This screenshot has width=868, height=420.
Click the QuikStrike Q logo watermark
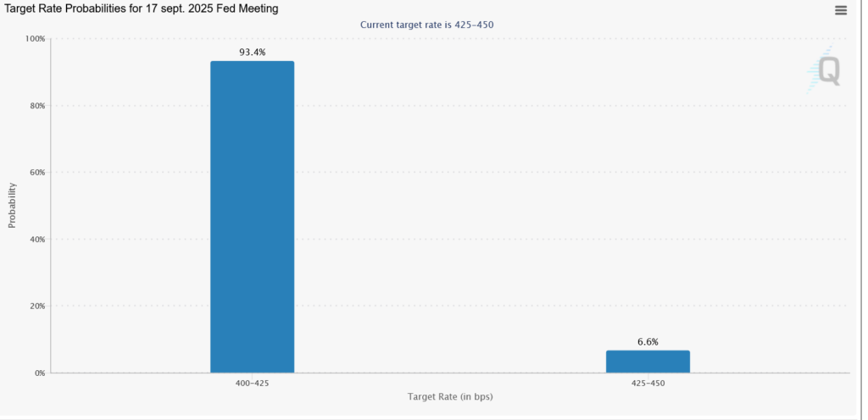click(x=824, y=69)
